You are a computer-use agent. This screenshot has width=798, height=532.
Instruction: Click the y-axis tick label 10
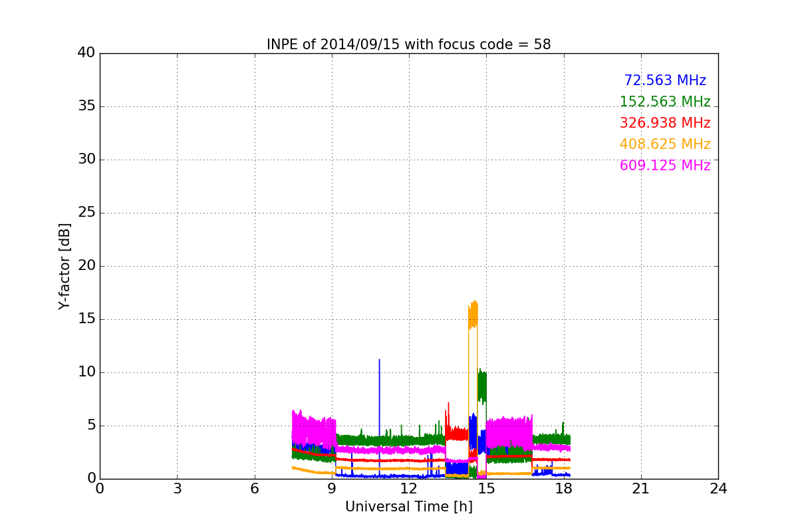pyautogui.click(x=86, y=372)
